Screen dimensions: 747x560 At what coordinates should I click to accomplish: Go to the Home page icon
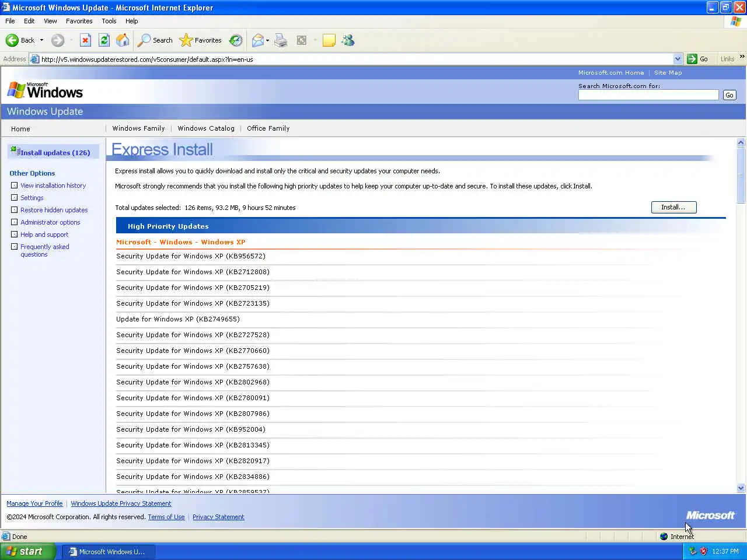tap(123, 40)
